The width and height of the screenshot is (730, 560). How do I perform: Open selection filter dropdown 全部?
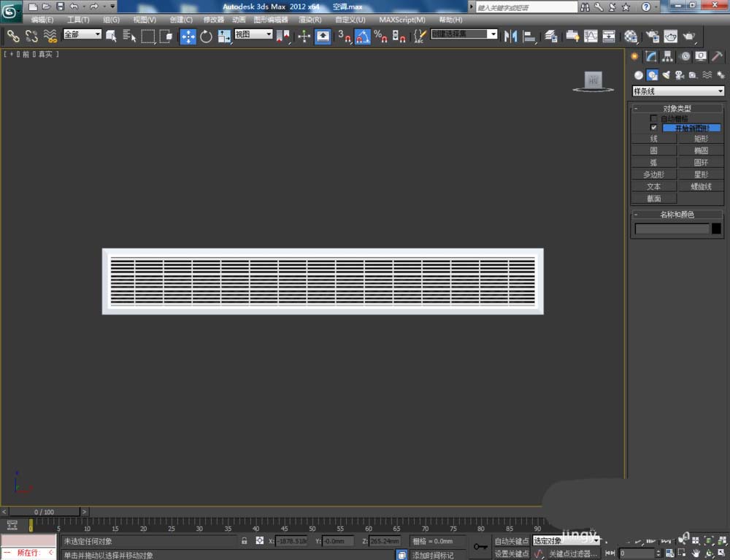click(82, 34)
